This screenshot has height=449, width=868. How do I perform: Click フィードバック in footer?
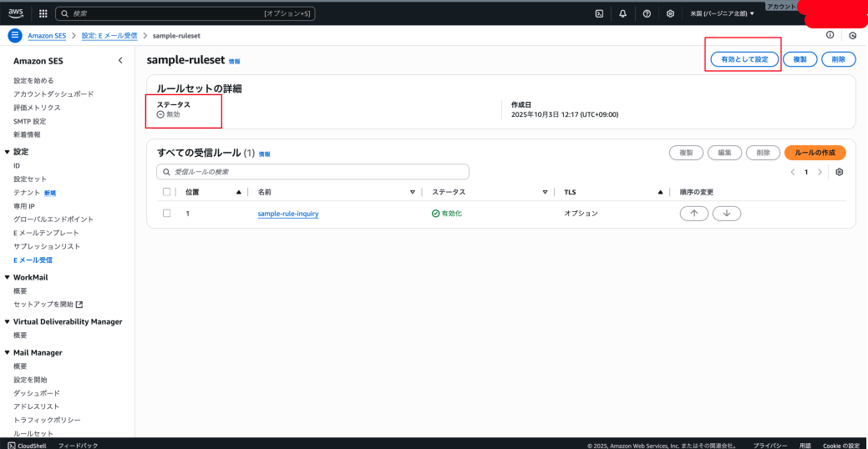[x=78, y=445]
